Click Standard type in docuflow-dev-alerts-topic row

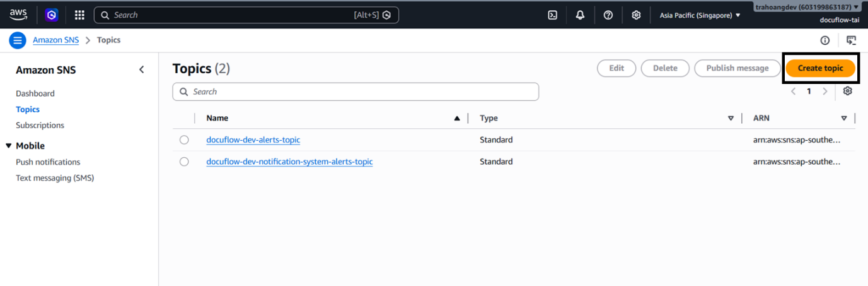coord(496,140)
